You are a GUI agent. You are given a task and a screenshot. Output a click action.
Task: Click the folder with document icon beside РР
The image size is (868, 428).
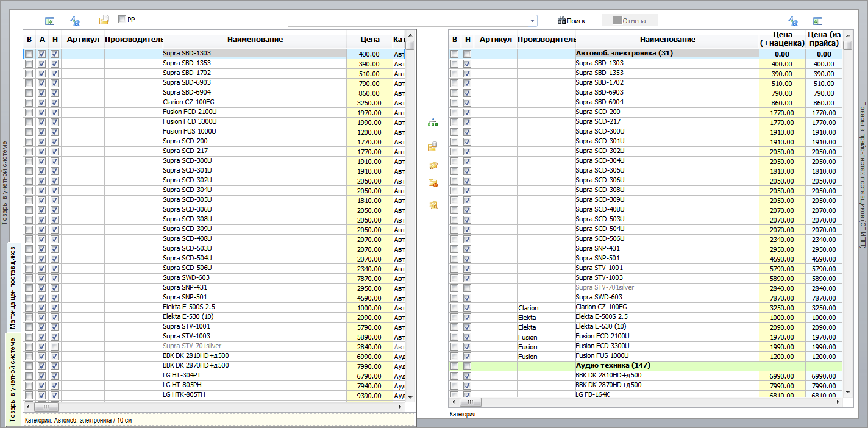tap(104, 20)
